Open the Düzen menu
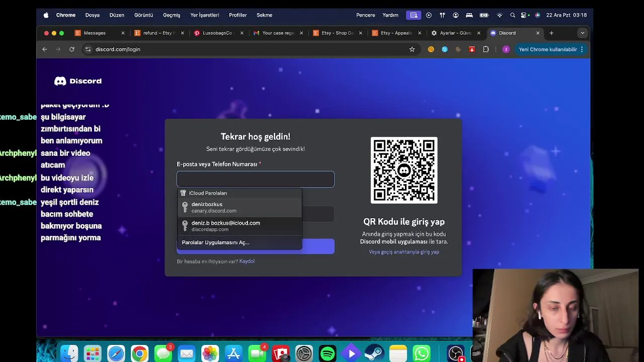The image size is (644, 362). pos(117,15)
